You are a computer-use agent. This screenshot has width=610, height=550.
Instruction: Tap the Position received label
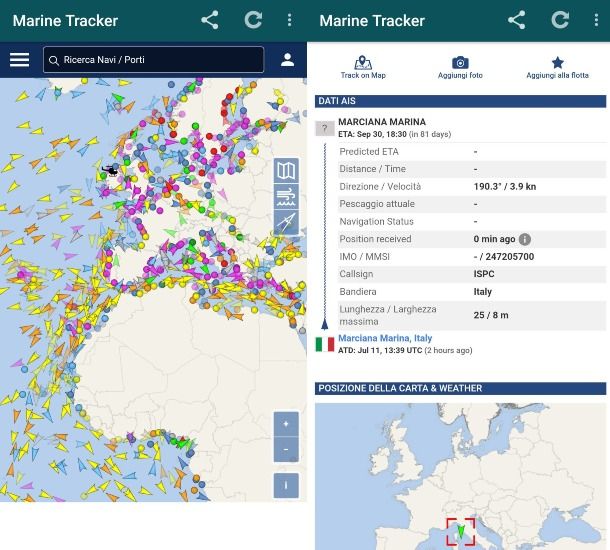375,239
